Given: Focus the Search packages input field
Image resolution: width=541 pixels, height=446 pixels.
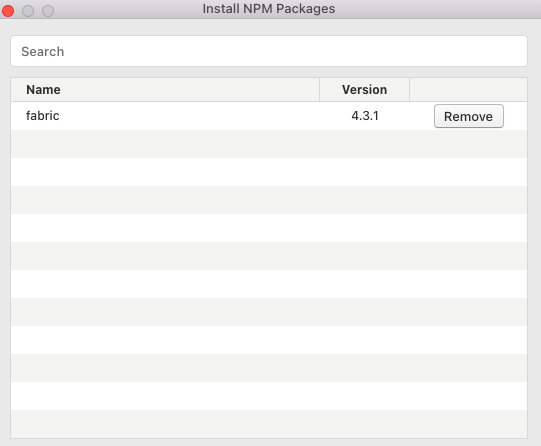Looking at the screenshot, I should pyautogui.click(x=269, y=51).
